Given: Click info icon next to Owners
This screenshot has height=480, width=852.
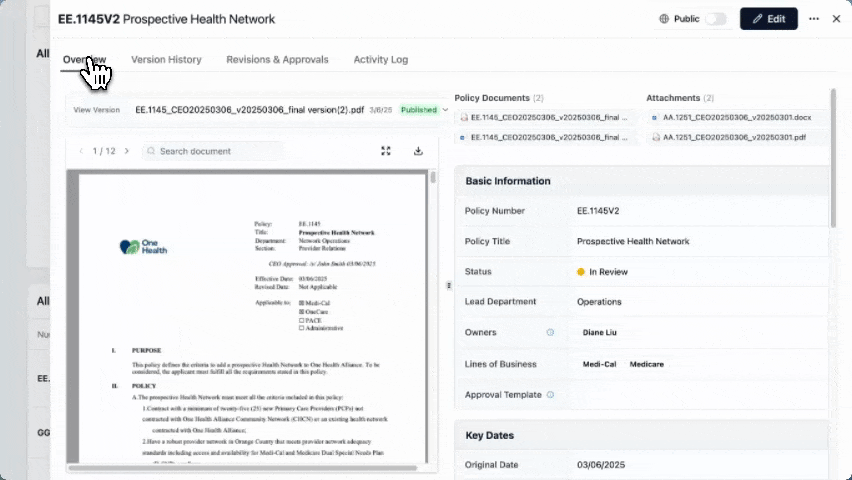Looking at the screenshot, I should 550,332.
